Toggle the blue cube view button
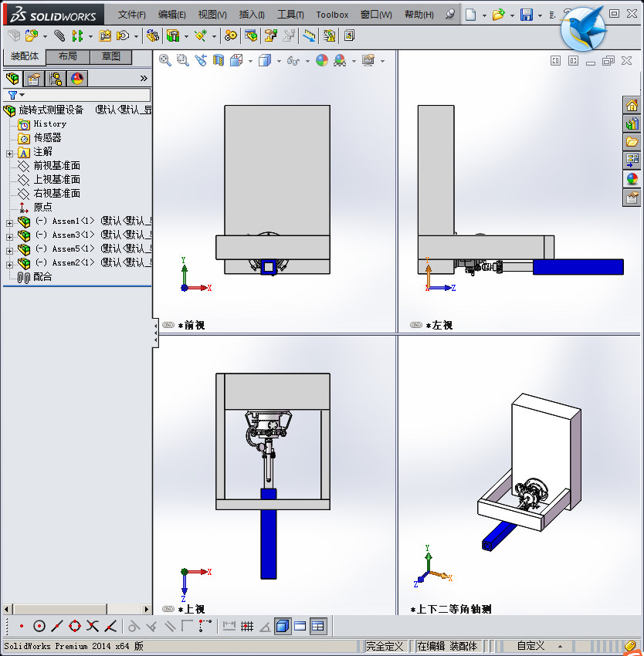Image resolution: width=644 pixels, height=656 pixels. (283, 627)
